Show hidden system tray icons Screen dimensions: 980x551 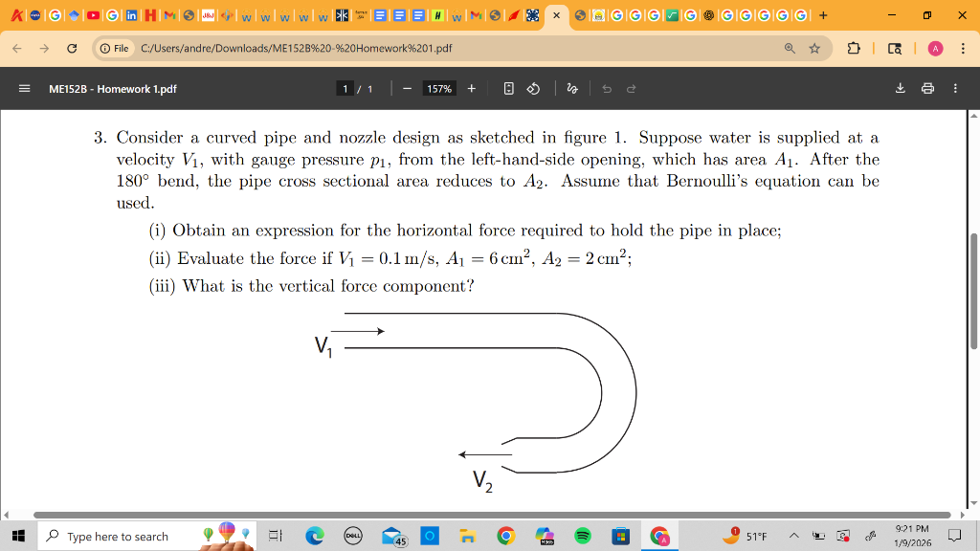[793, 536]
